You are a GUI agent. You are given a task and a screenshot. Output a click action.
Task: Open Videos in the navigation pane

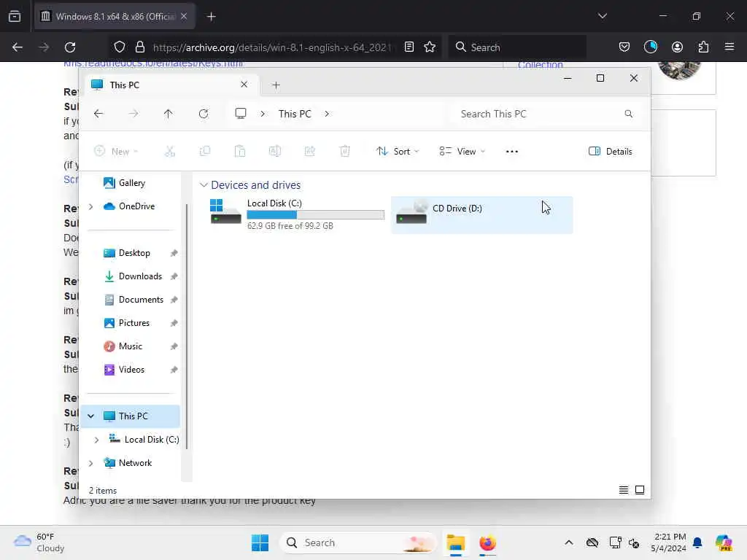[x=131, y=370]
